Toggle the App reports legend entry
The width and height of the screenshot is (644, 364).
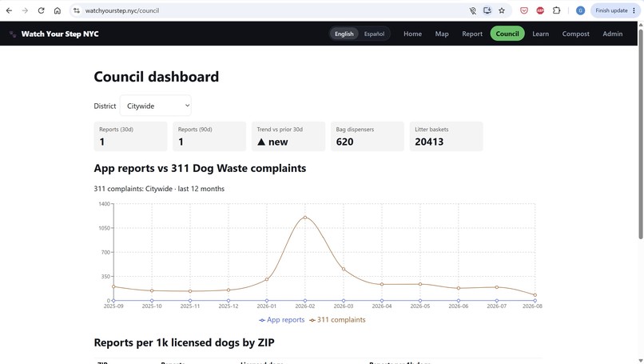282,319
